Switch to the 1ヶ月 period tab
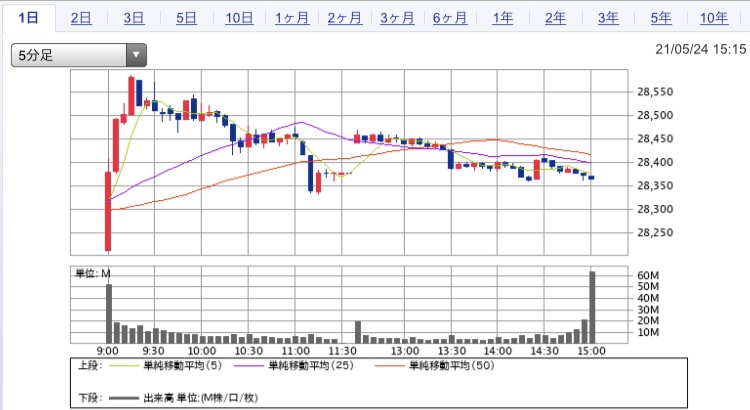750x410 pixels. 292,18
